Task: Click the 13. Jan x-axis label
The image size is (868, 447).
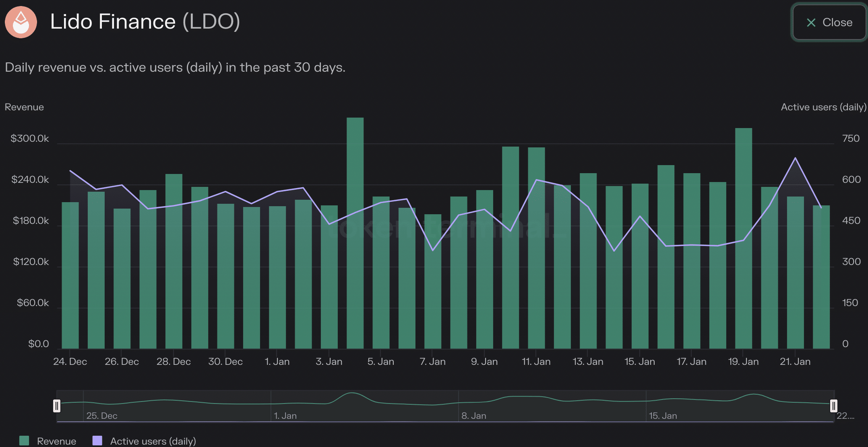Action: (588, 362)
